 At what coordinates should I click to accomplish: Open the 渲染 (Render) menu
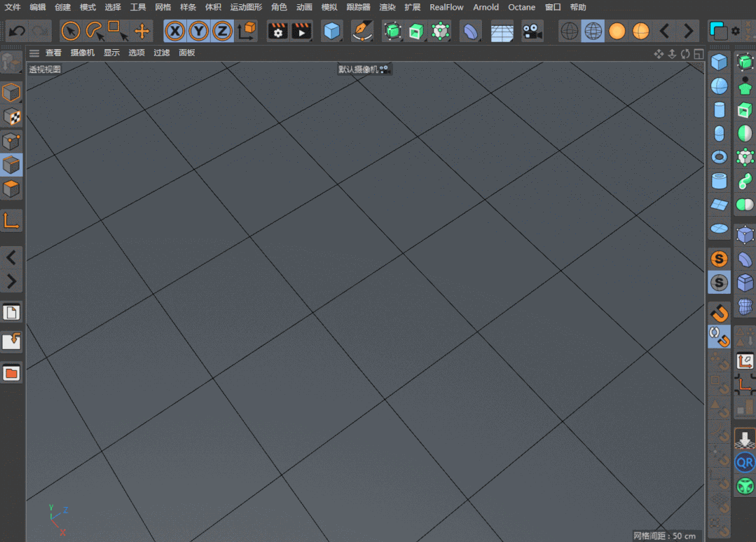coord(387,7)
